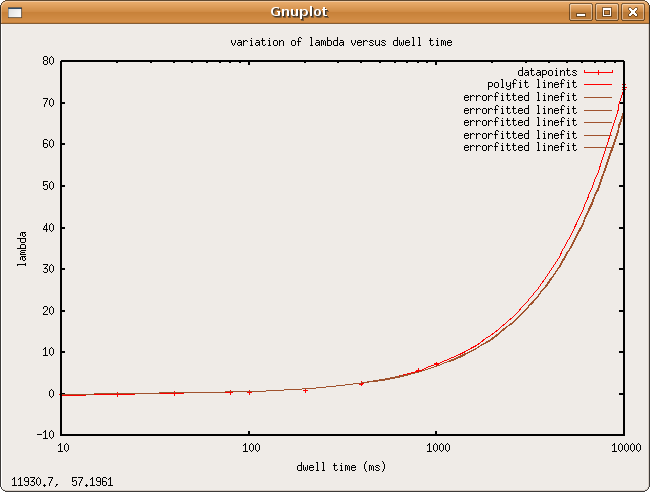Screen dimensions: 650x492
Task: Click the polyfit linefit legend line sample
Action: point(598,85)
